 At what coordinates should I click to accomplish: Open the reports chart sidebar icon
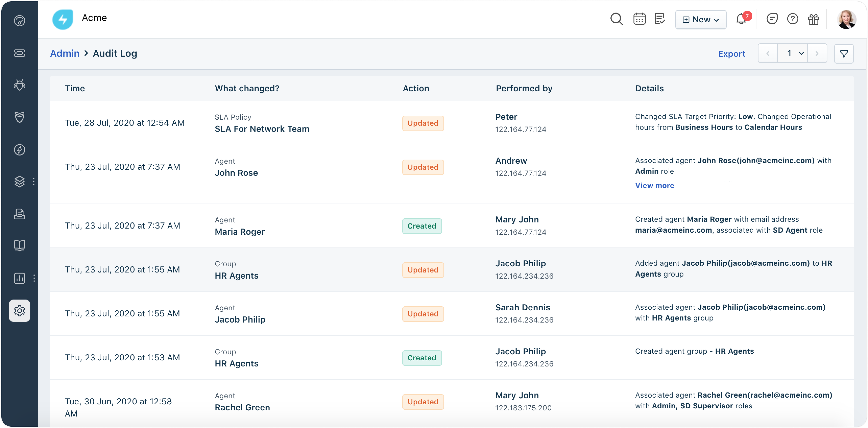pos(20,278)
